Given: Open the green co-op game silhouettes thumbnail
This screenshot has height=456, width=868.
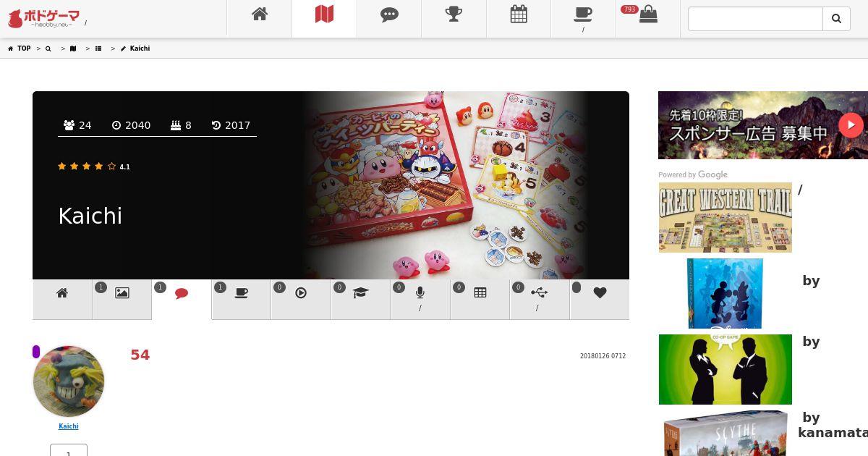Looking at the screenshot, I should pyautogui.click(x=726, y=369).
